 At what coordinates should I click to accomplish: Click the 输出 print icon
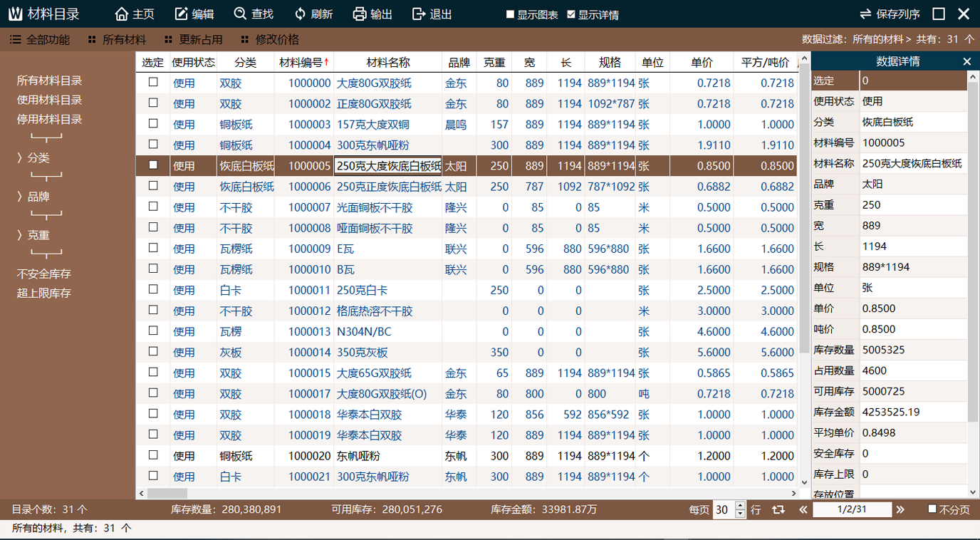pos(360,14)
